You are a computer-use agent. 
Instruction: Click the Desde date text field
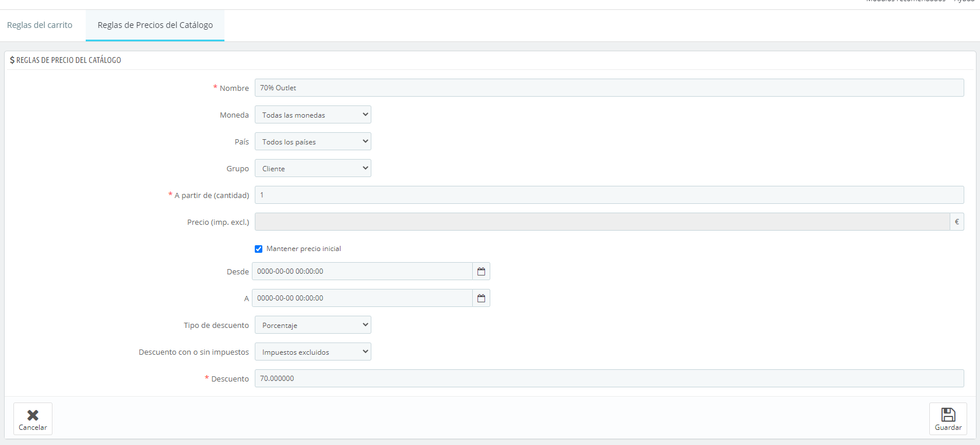coord(362,271)
